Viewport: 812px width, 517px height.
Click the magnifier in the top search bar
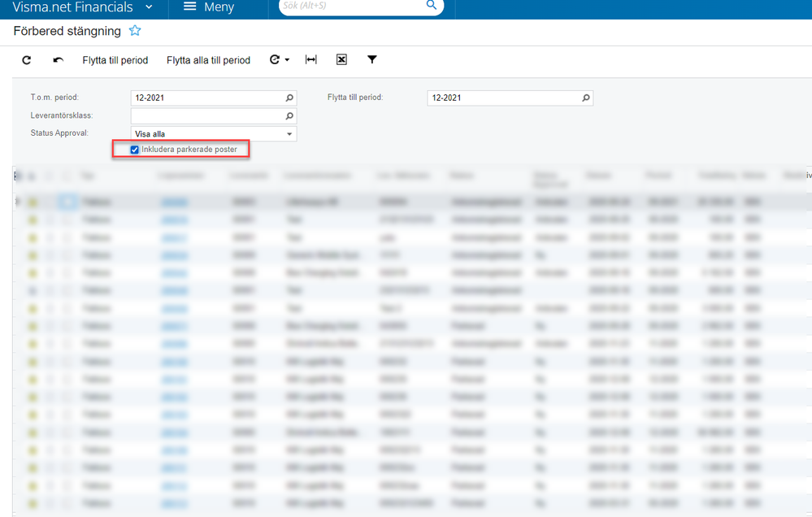pos(432,7)
